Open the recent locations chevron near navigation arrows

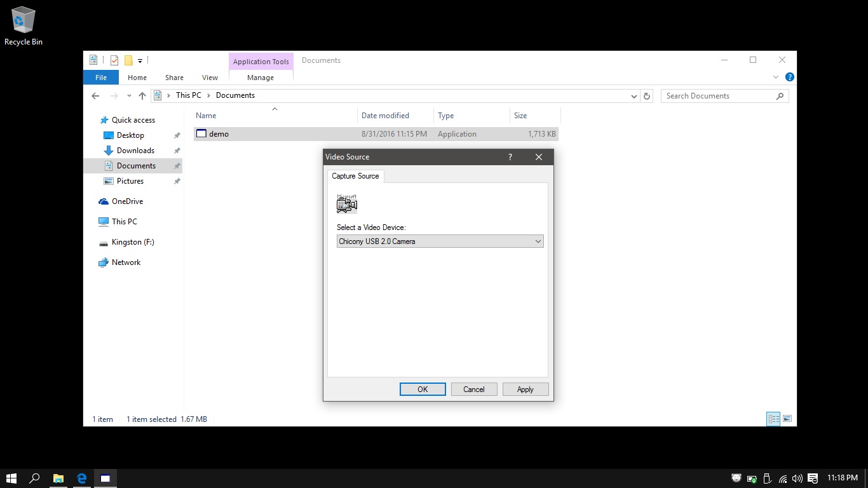(x=129, y=95)
